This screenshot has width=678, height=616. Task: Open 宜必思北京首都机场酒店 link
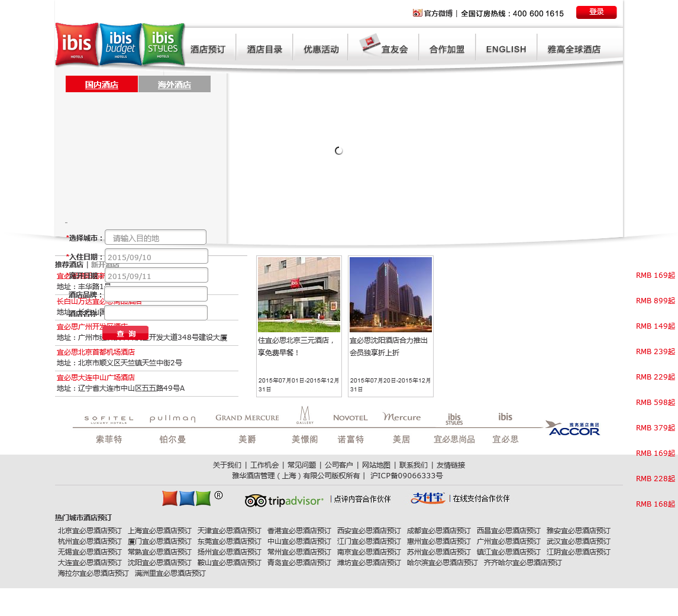pyautogui.click(x=96, y=352)
